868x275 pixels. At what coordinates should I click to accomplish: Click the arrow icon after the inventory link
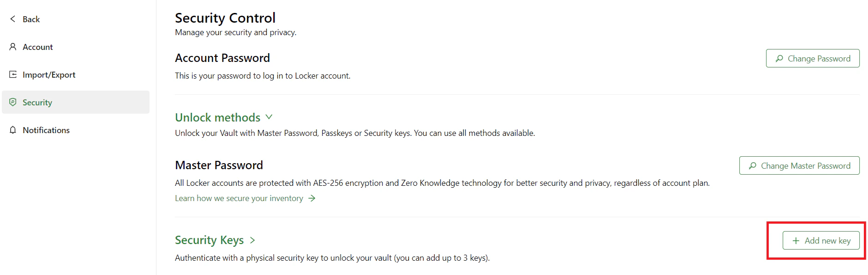coord(312,198)
